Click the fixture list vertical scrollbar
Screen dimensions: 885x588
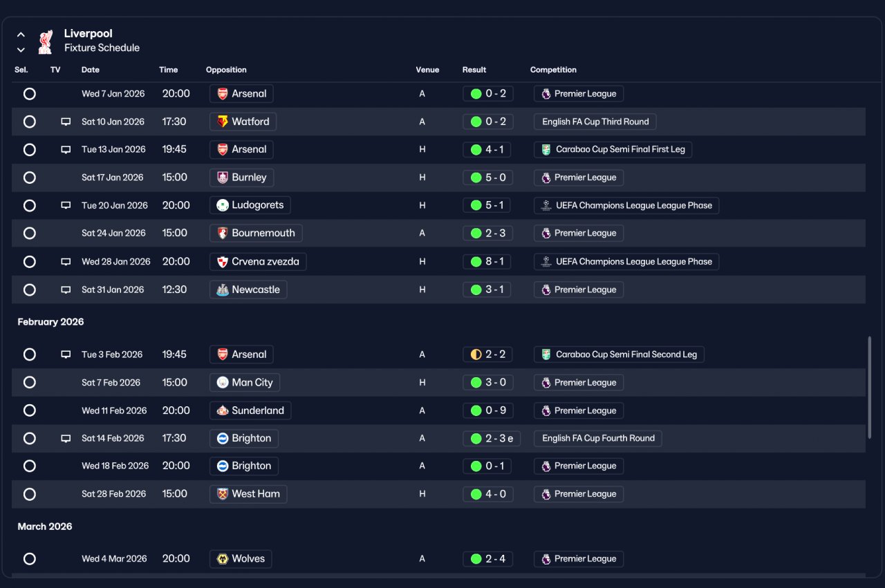(x=870, y=387)
